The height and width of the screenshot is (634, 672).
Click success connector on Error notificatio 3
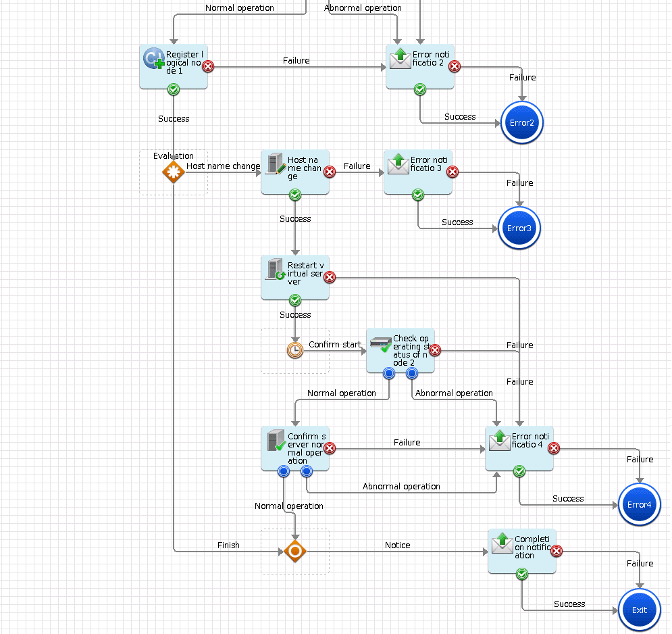pos(418,195)
